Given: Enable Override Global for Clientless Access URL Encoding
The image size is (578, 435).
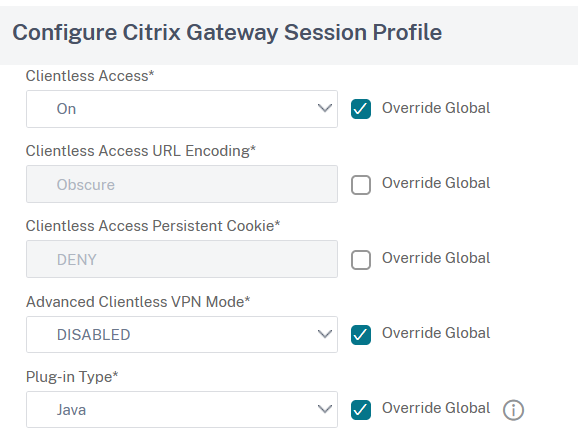Looking at the screenshot, I should tap(361, 184).
